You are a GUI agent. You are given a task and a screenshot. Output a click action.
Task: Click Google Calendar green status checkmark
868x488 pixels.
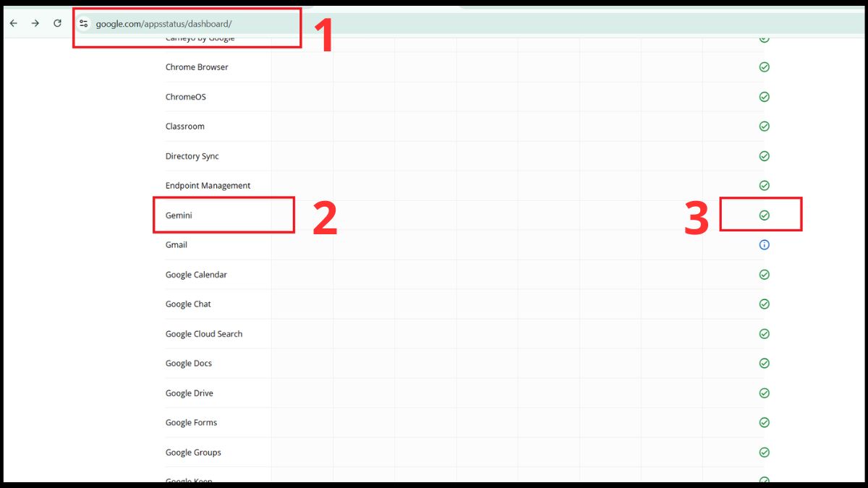[764, 275]
